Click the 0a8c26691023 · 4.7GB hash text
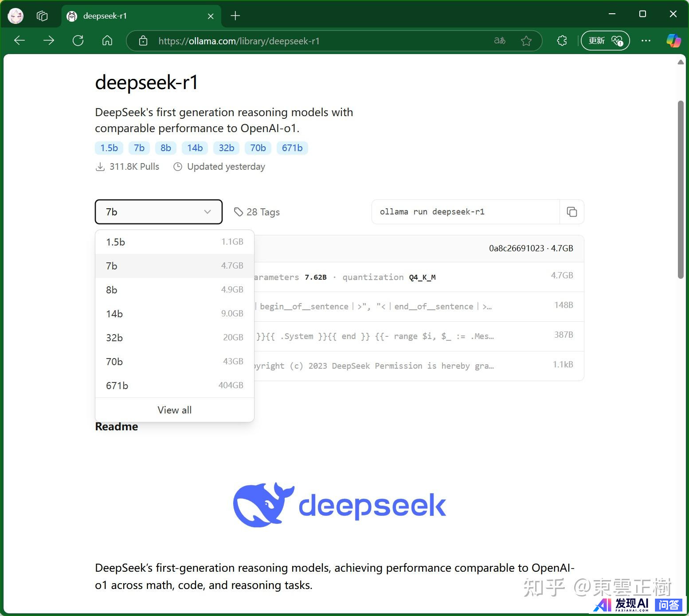 [531, 248]
